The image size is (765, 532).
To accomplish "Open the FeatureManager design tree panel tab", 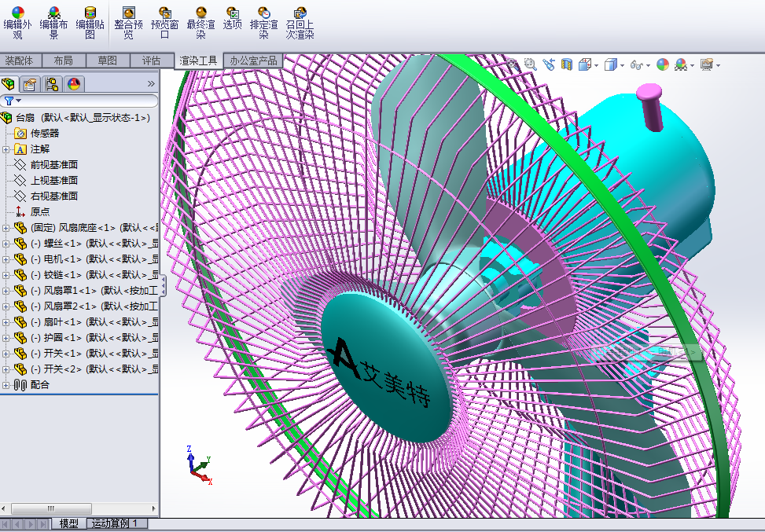I will click(9, 84).
